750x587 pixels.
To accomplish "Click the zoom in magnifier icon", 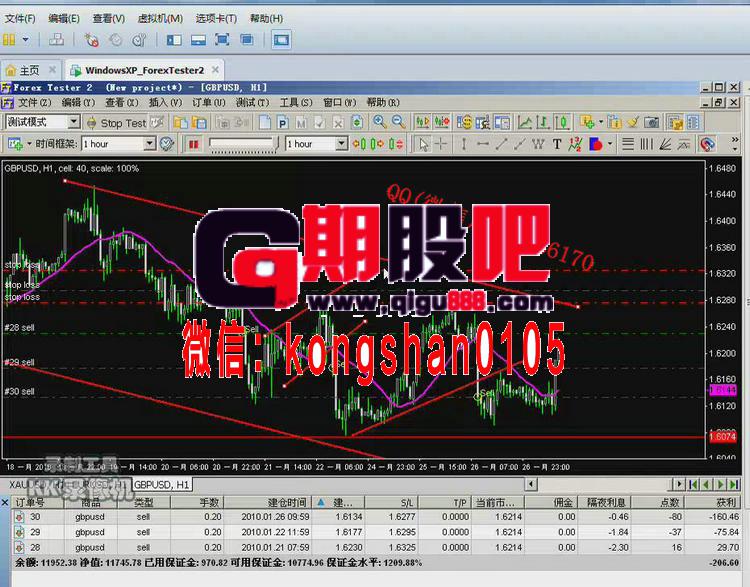I will [x=380, y=122].
